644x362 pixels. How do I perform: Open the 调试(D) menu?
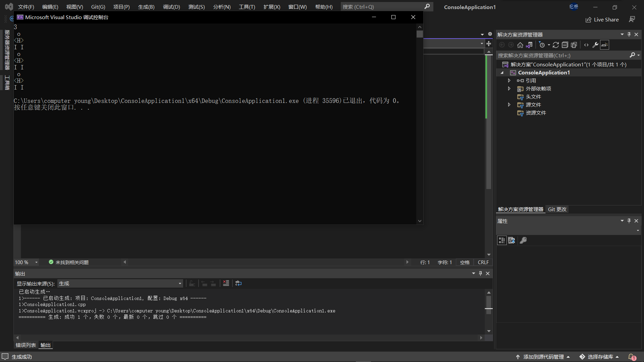(171, 7)
